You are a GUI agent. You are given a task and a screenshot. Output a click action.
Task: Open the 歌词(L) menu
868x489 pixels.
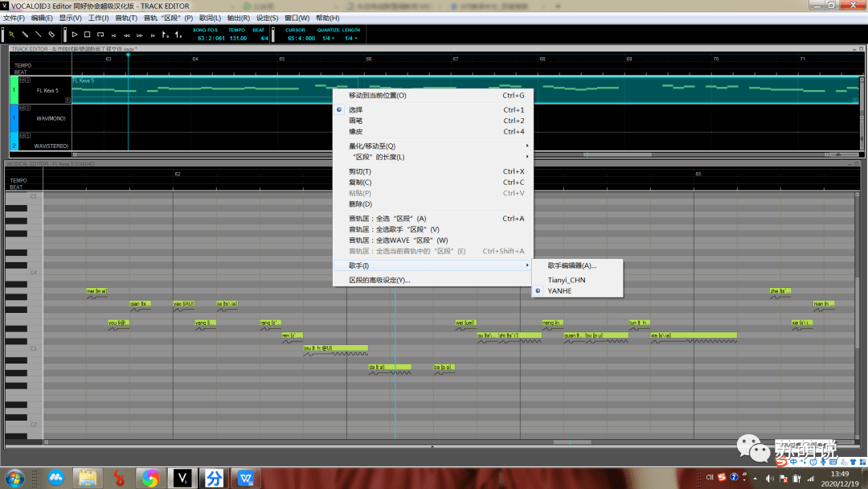tap(210, 18)
